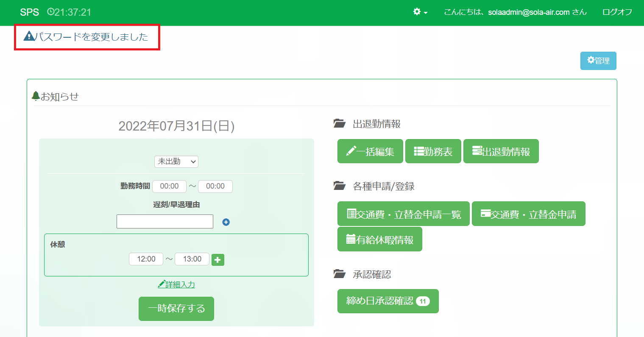Click the bell icon next to お知らせ
The height and width of the screenshot is (337, 644).
(36, 96)
